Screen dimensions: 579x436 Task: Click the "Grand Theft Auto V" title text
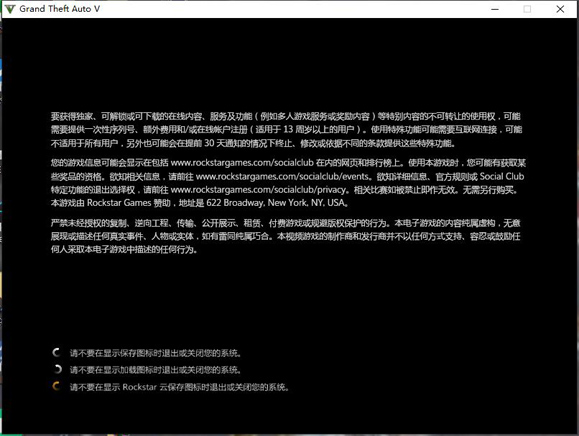point(59,9)
